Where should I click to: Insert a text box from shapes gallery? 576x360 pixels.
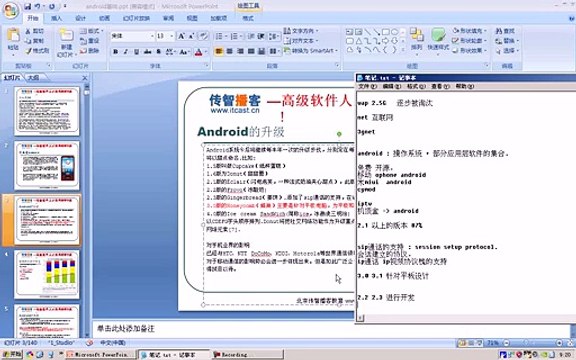pos(350,32)
